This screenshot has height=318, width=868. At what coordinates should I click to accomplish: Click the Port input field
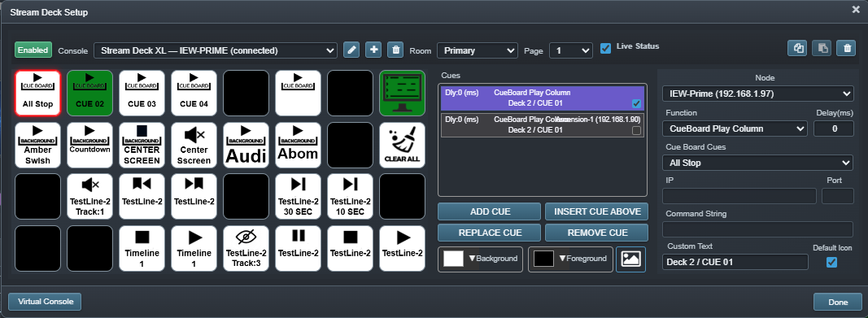pyautogui.click(x=838, y=196)
